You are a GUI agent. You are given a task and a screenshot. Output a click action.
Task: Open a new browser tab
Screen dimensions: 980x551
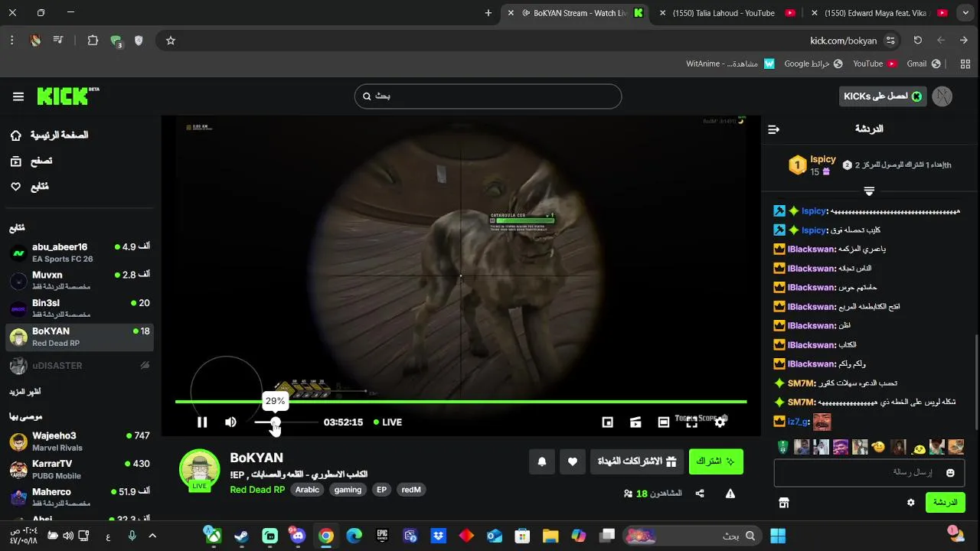click(x=488, y=13)
